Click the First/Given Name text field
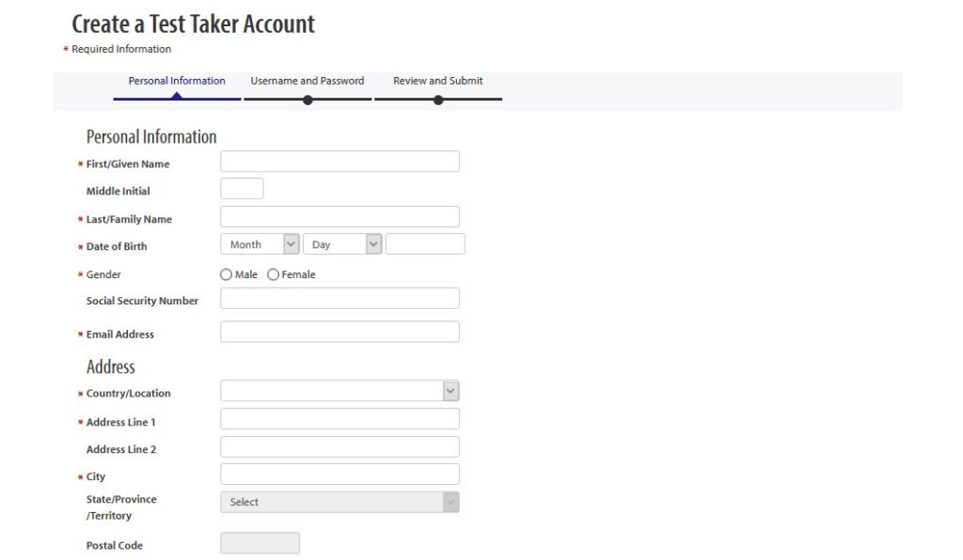This screenshot has width=963, height=560. [x=339, y=162]
